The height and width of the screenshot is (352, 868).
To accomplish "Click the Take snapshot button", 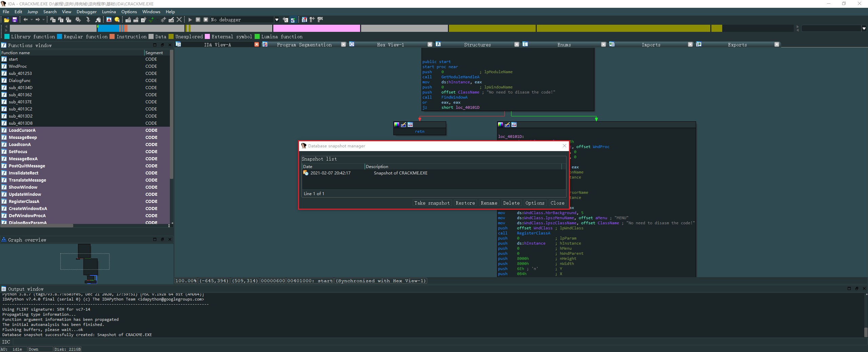I will pyautogui.click(x=432, y=203).
